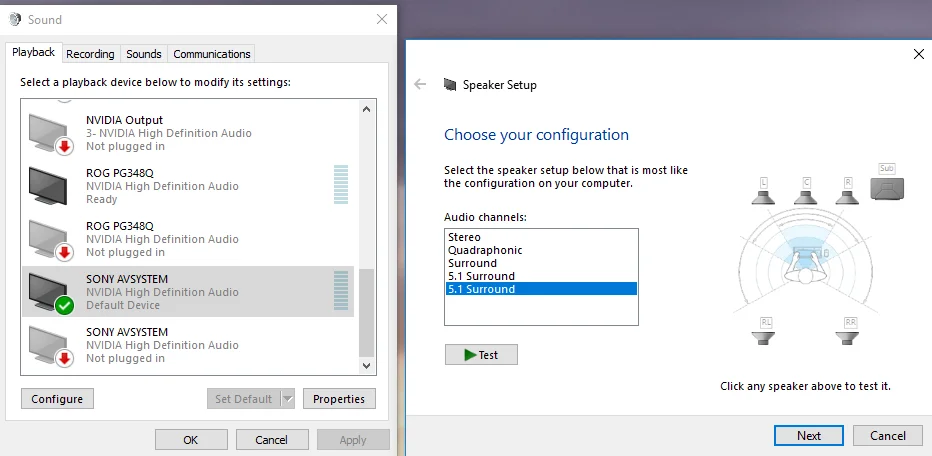The image size is (932, 456).
Task: Click Apply in the Sound window
Action: (x=353, y=440)
